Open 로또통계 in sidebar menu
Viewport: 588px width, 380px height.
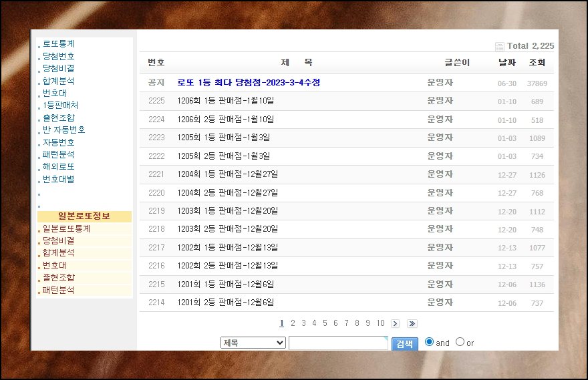pyautogui.click(x=58, y=44)
